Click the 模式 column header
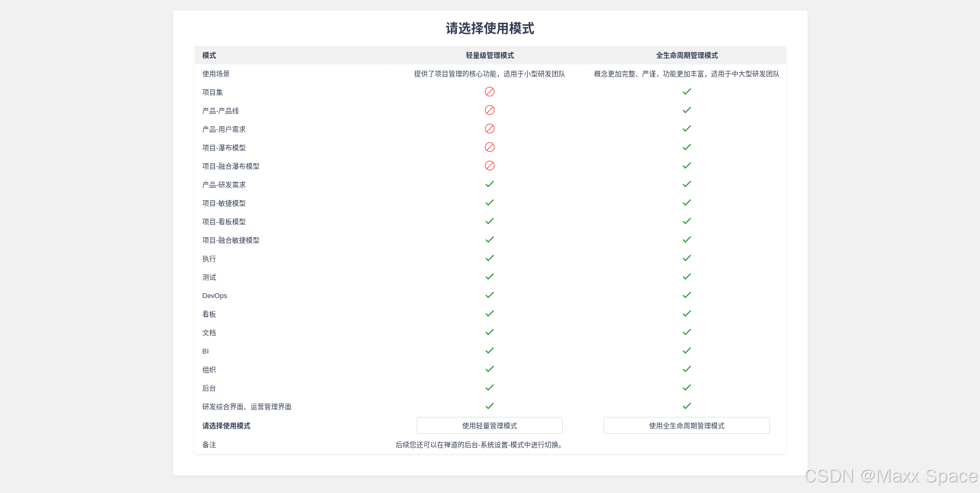980x493 pixels. (x=209, y=55)
